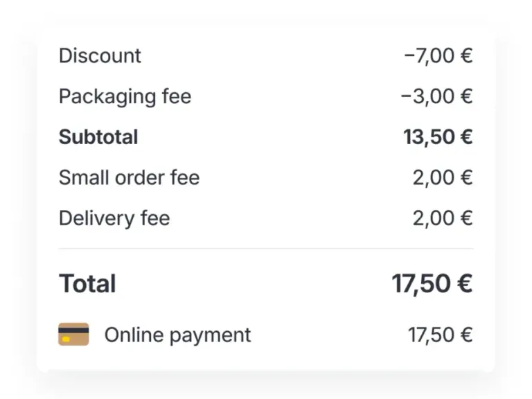Select the −3,00 € packaging fee amount

pos(436,96)
